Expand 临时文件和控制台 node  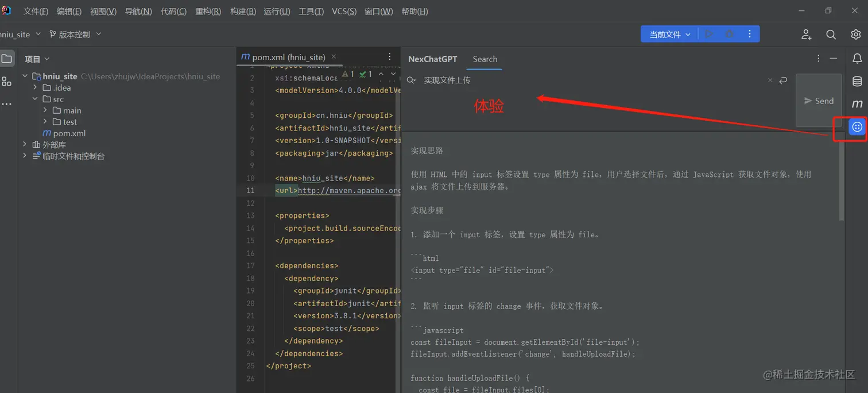tap(25, 156)
